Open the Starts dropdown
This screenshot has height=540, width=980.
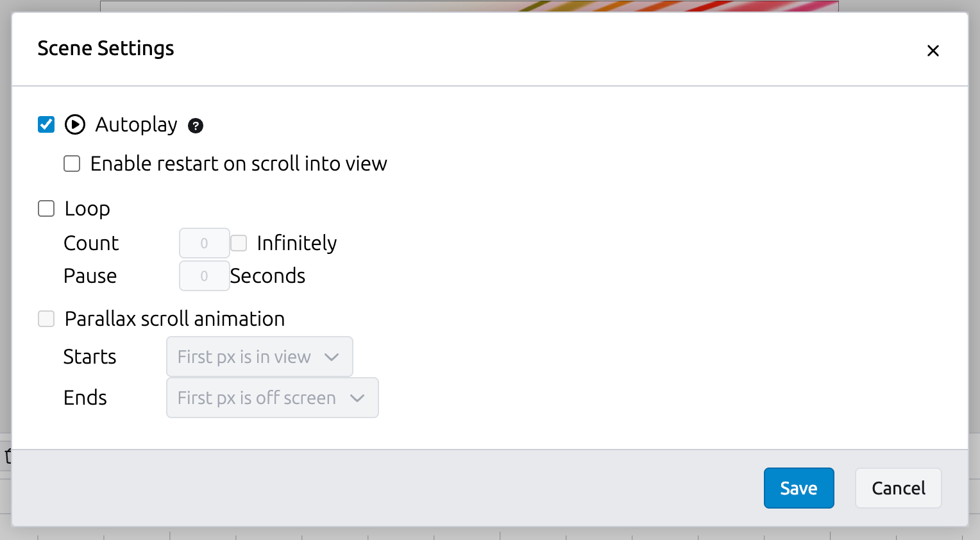(x=259, y=357)
